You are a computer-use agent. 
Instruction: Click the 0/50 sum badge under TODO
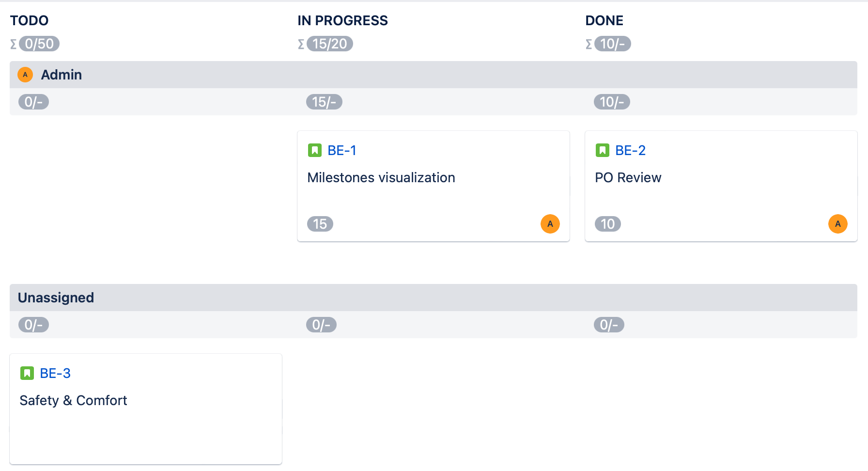(39, 44)
